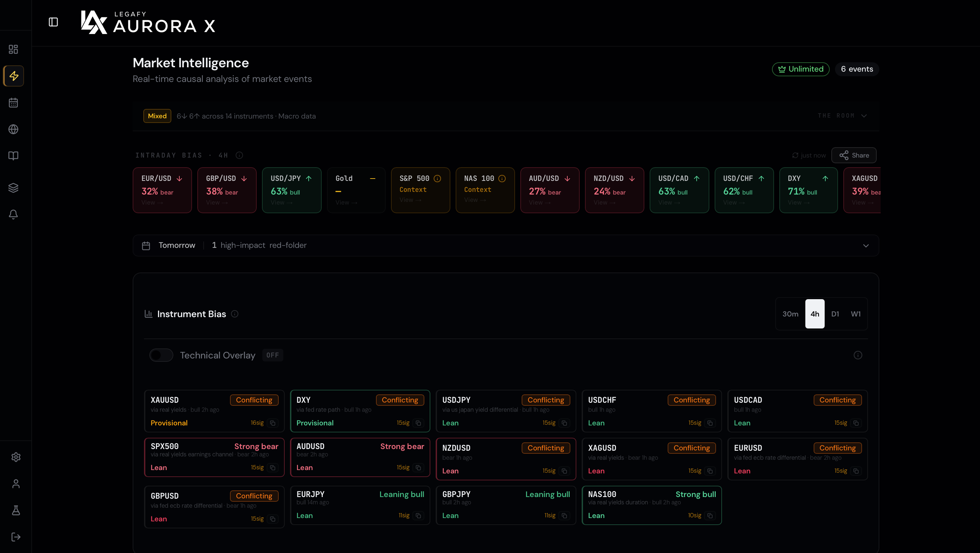Toggle the sidebar panel icon
Viewport: 980px width, 553px height.
click(53, 22)
